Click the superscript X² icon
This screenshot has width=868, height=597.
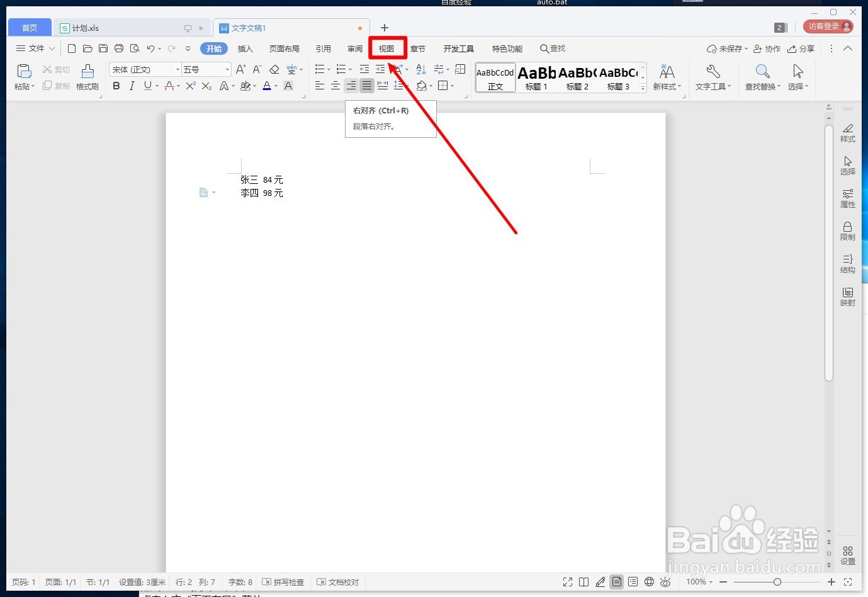191,86
